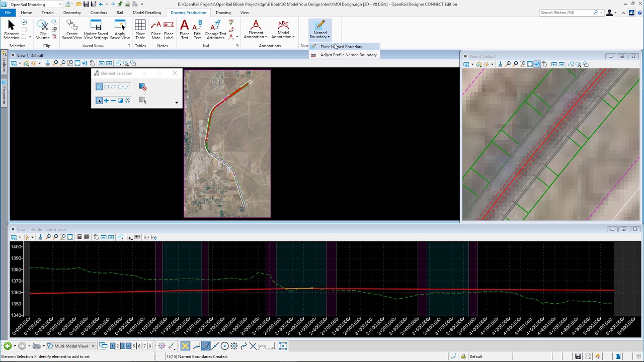Click the Apply Saved View tool
Viewport: 644px width, 362px height.
tap(120, 30)
